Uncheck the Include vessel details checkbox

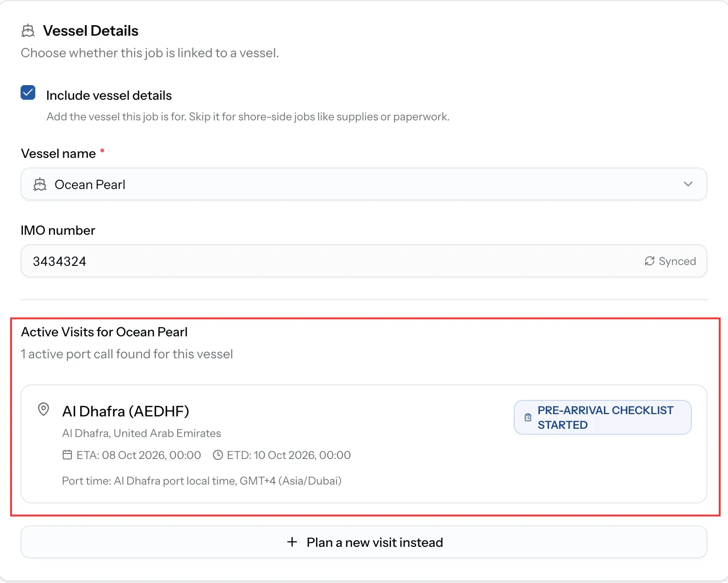pos(28,92)
